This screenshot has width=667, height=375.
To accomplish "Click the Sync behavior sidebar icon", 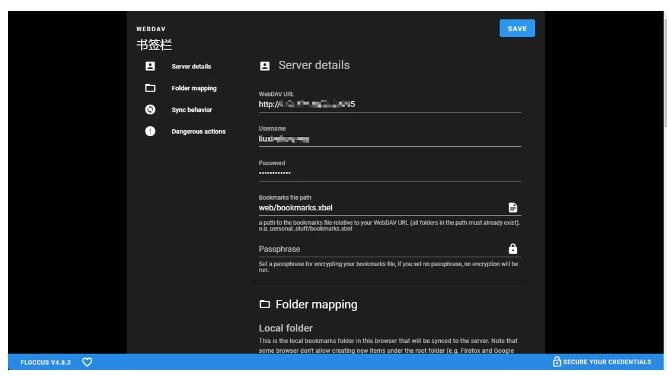I will 150,110.
